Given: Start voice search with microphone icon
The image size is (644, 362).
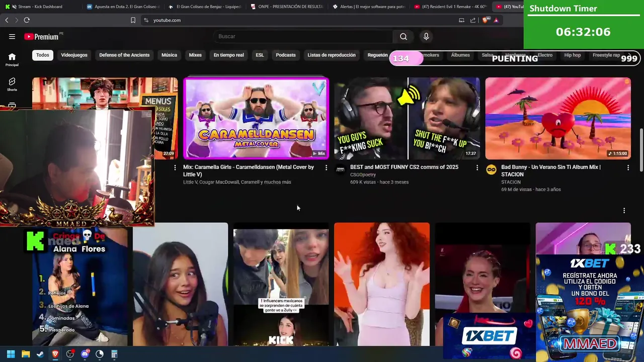Looking at the screenshot, I should tap(426, 36).
